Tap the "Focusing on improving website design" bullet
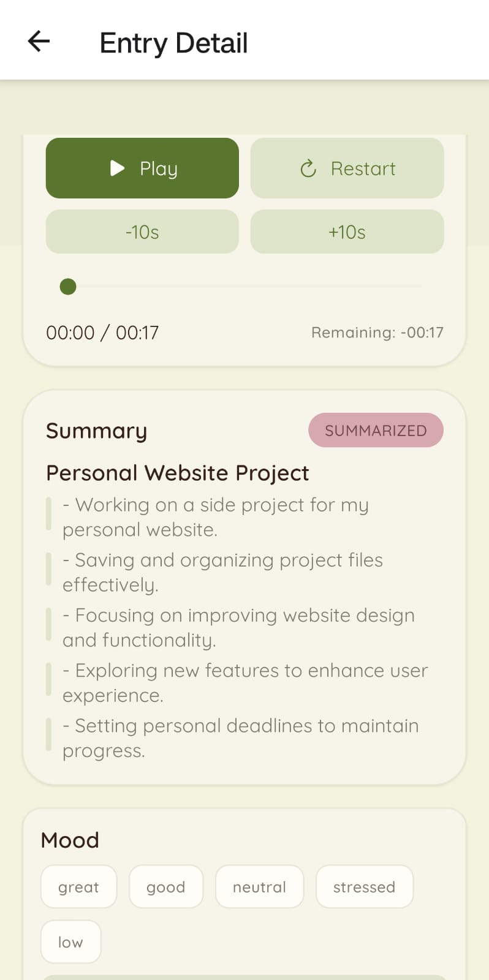489x980 pixels. [x=238, y=627]
